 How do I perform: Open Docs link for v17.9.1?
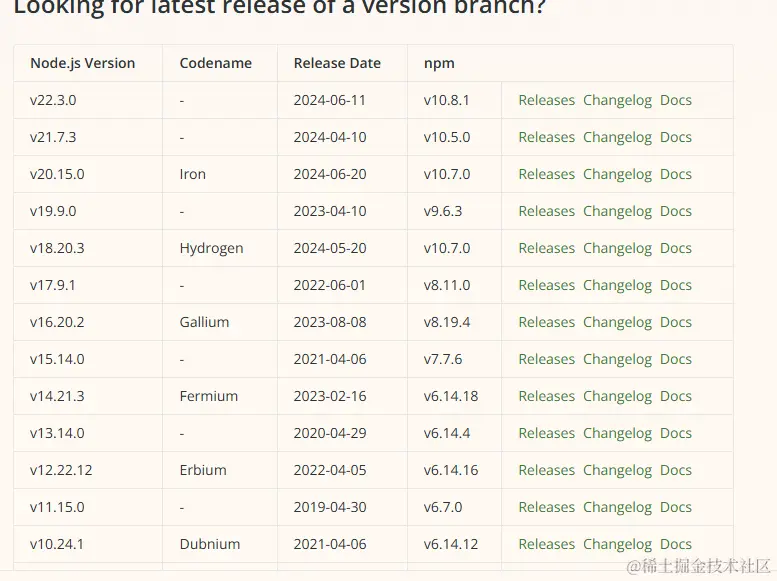click(x=676, y=286)
